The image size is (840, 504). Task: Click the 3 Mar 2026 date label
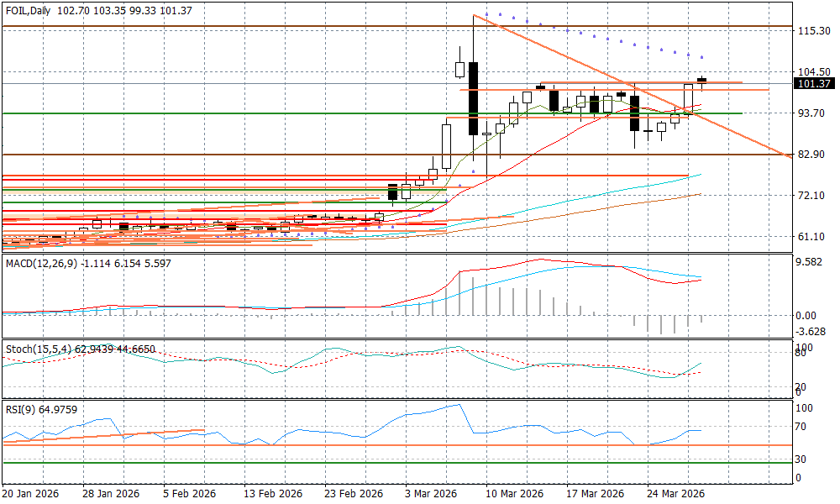pyautogui.click(x=428, y=493)
